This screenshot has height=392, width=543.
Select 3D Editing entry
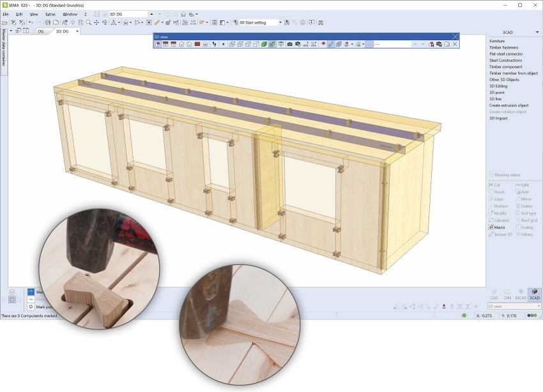coord(498,86)
